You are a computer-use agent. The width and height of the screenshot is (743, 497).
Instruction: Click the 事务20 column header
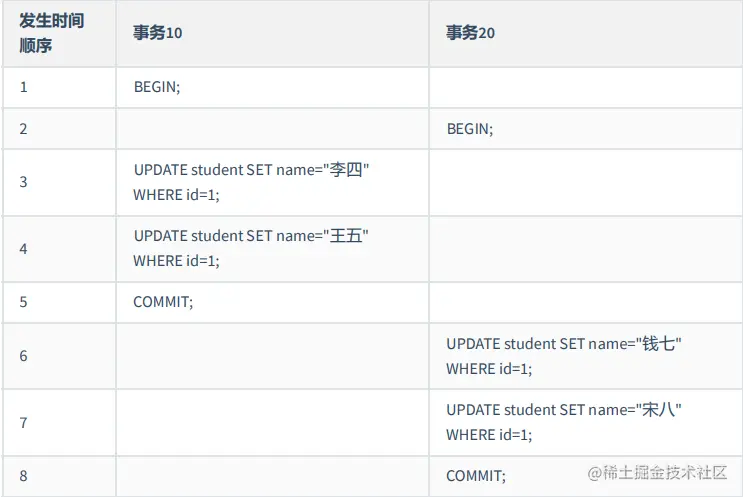pyautogui.click(x=470, y=33)
